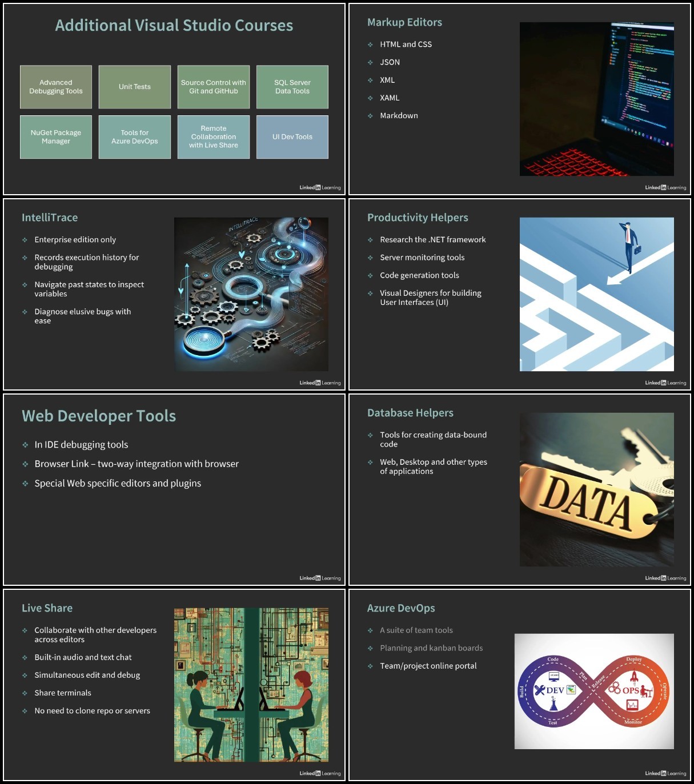Click Records execution history for debugging bullet
Viewport: 694px width, 784px height.
tap(87, 262)
